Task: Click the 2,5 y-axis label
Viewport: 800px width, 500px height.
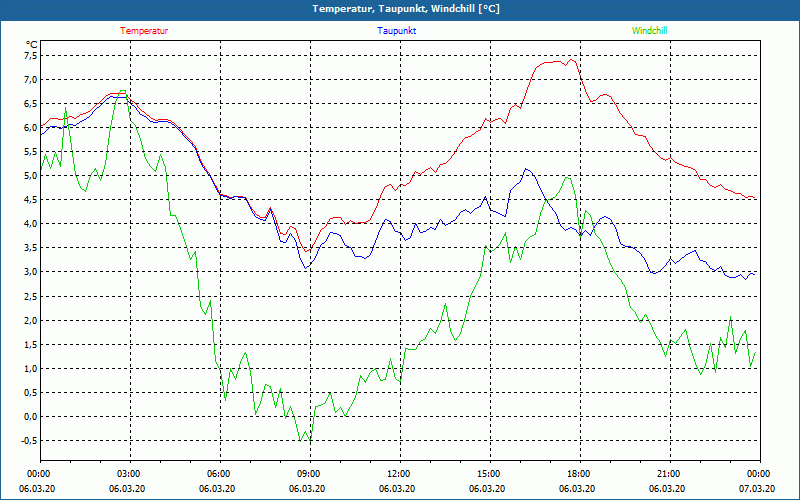Action: [31, 296]
